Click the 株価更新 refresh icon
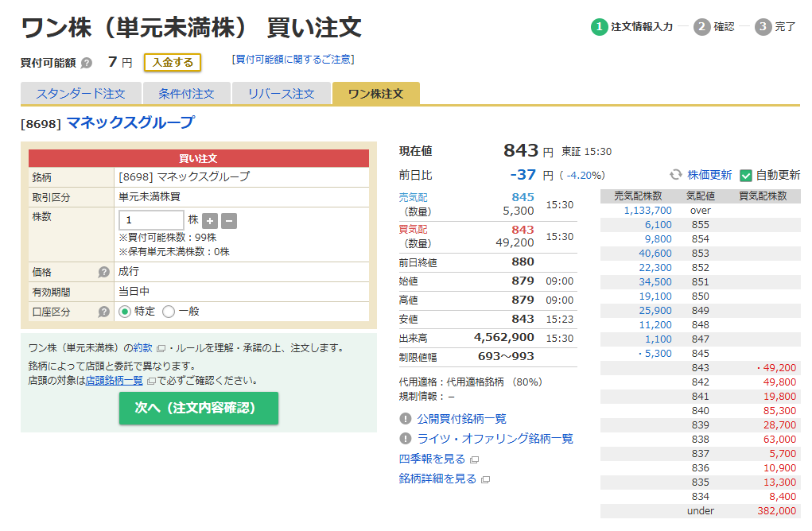Screen dimensions: 812x531 point(676,175)
